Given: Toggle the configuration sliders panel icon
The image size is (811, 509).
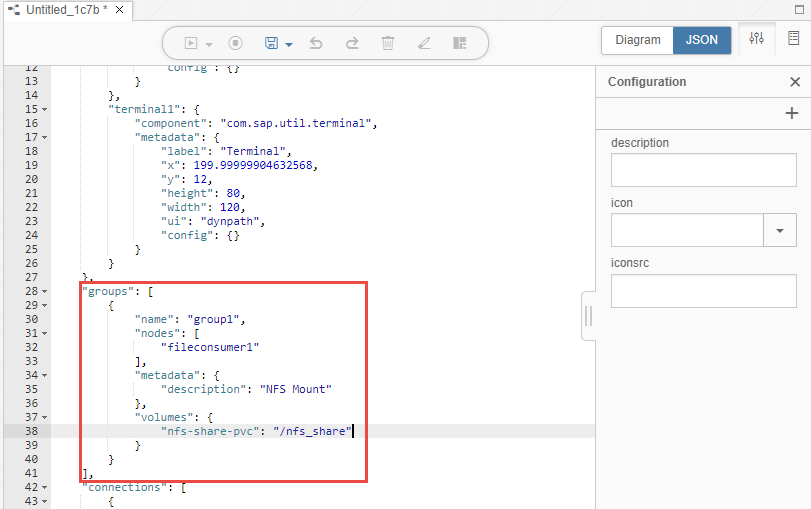Looking at the screenshot, I should 757,40.
